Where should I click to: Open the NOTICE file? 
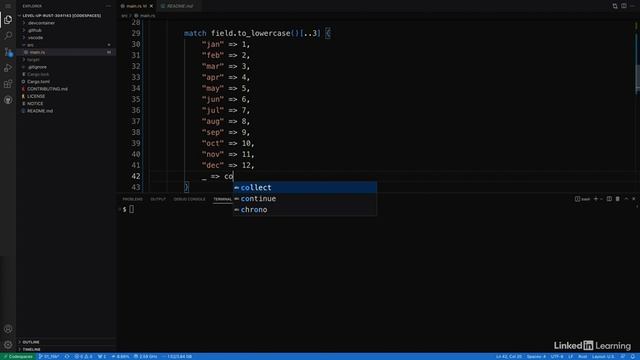click(x=35, y=104)
